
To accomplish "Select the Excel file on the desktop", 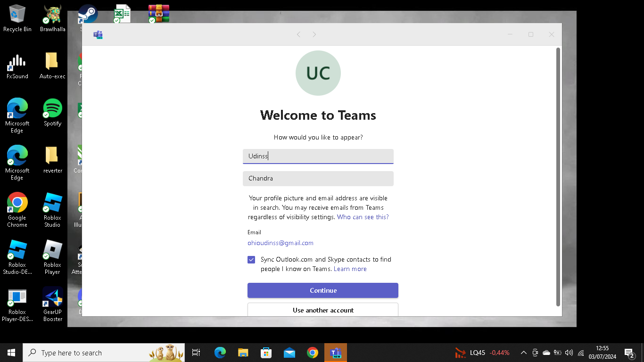I will (x=122, y=14).
